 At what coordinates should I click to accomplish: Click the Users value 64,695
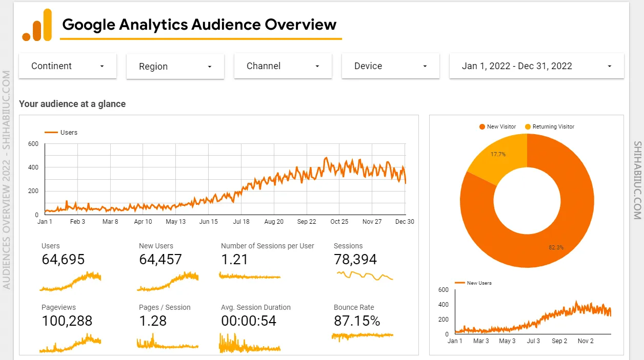(63, 260)
